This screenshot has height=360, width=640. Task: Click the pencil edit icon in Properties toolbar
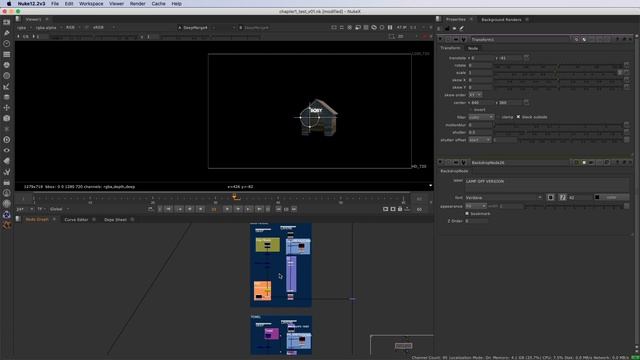[x=462, y=29]
